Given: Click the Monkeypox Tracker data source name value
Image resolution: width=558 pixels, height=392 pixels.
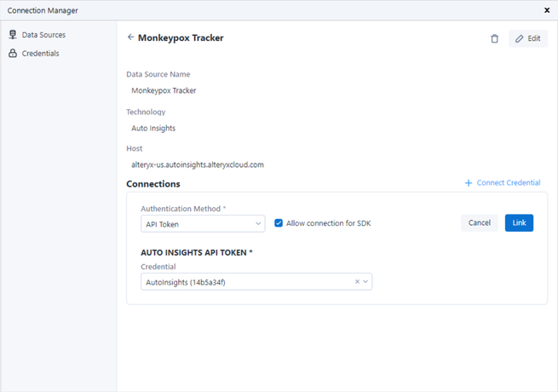Looking at the screenshot, I should coord(164,90).
